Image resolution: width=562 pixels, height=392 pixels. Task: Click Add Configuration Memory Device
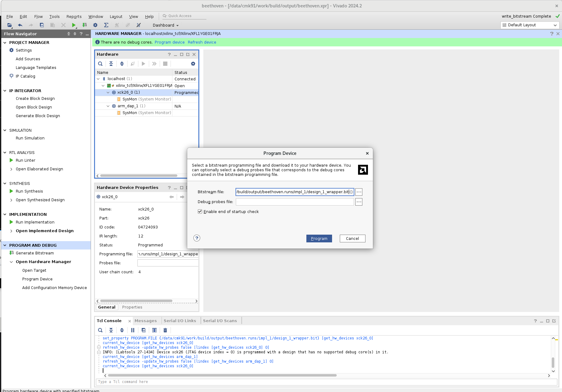(54, 288)
